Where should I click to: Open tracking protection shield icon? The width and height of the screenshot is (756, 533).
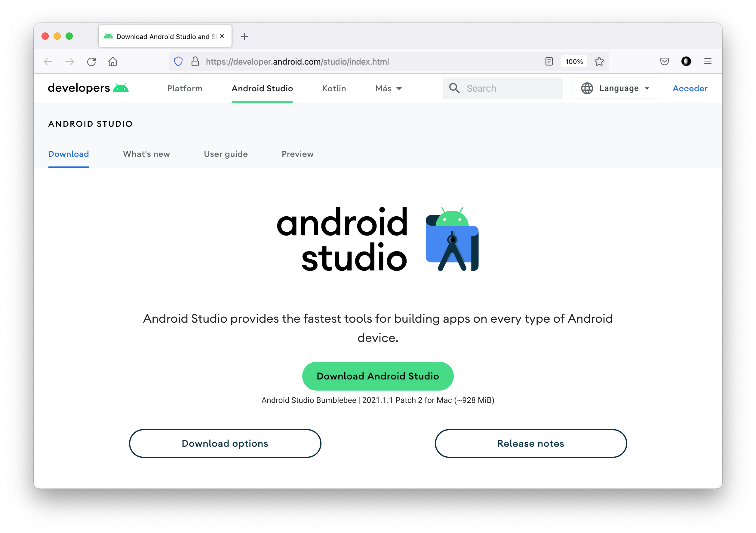click(x=178, y=62)
